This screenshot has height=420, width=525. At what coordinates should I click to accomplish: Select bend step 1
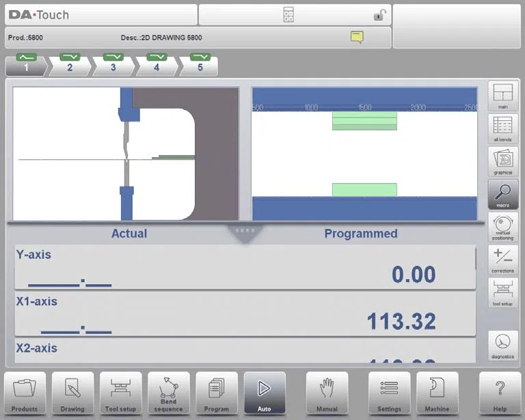point(26,65)
